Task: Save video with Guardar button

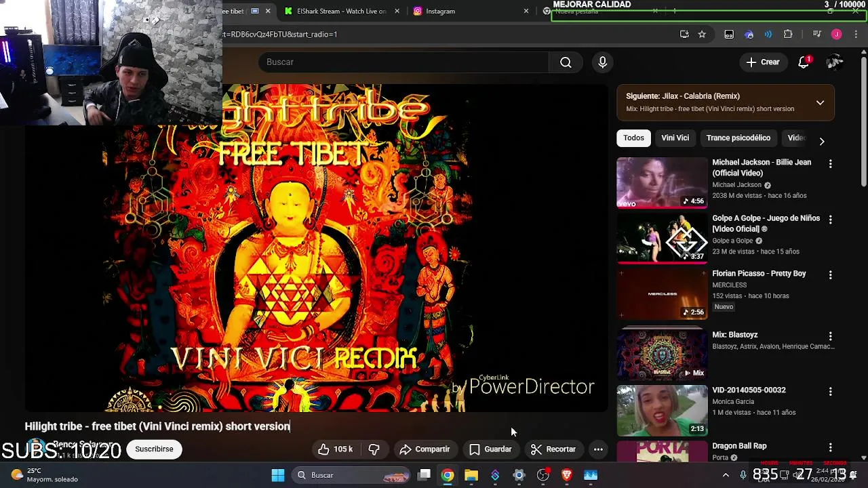Action: click(x=490, y=449)
